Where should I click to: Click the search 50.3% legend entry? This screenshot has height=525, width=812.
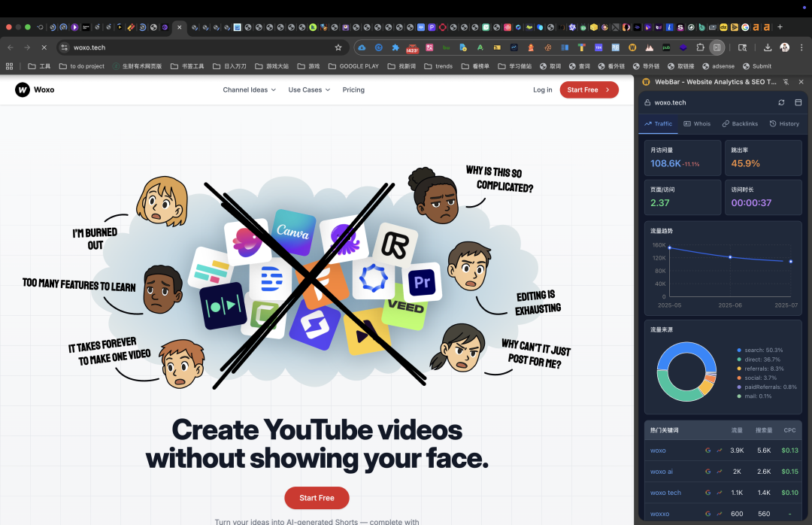pyautogui.click(x=759, y=351)
